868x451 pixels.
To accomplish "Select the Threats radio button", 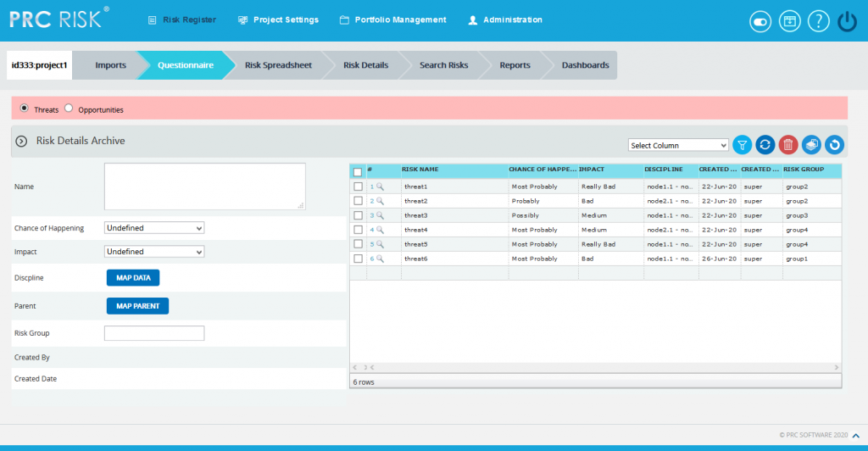I will [x=25, y=108].
